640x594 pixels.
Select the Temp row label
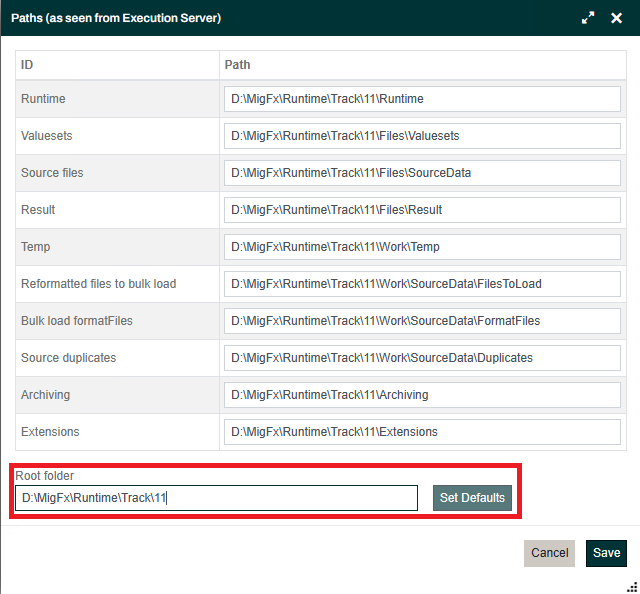[x=36, y=247]
